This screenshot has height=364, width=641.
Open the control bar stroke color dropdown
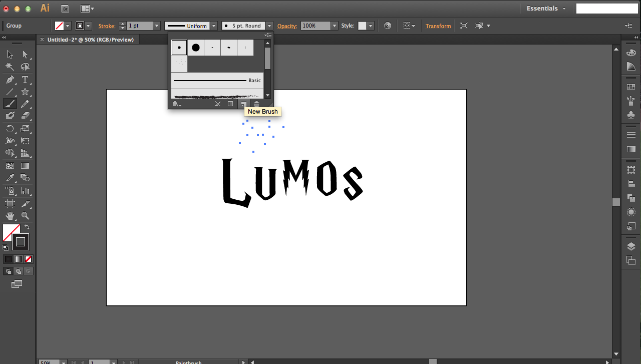pyautogui.click(x=88, y=26)
